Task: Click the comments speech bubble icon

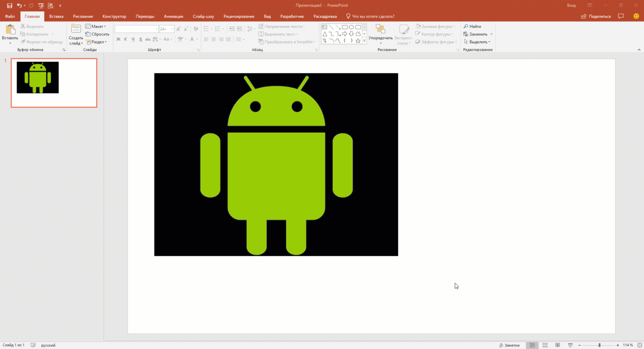Action: [621, 16]
